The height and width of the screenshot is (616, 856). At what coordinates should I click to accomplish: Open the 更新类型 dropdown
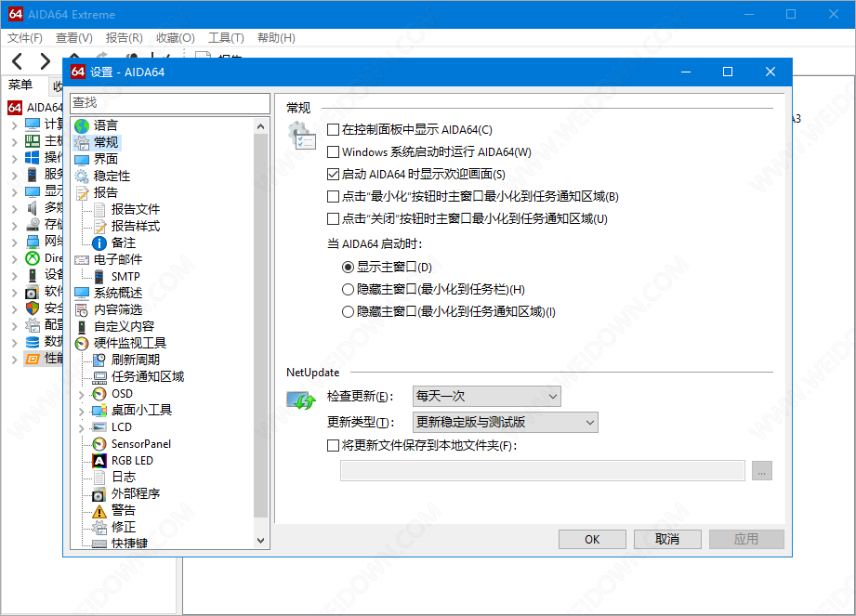pyautogui.click(x=506, y=423)
